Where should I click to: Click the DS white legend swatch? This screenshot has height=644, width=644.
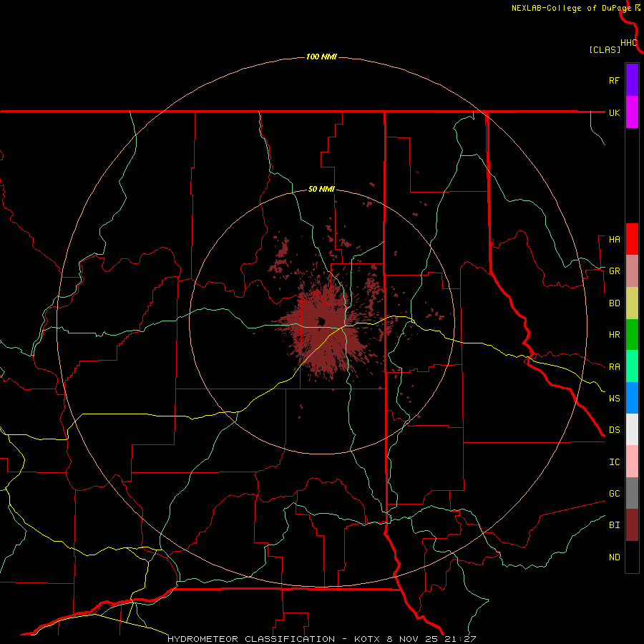(x=632, y=429)
